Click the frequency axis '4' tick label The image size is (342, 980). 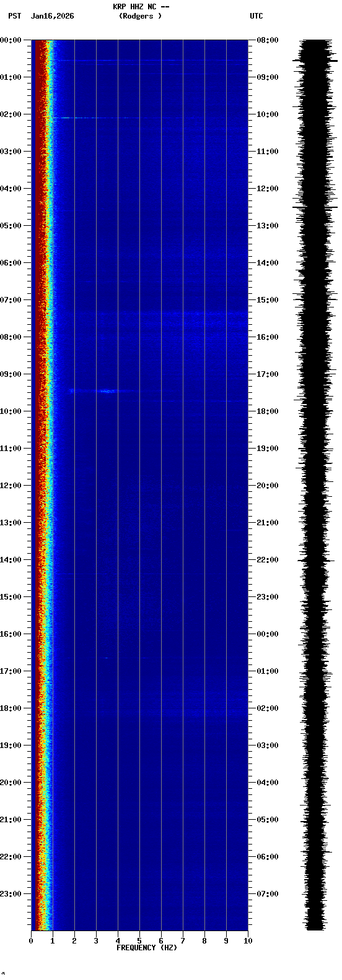pos(118,941)
